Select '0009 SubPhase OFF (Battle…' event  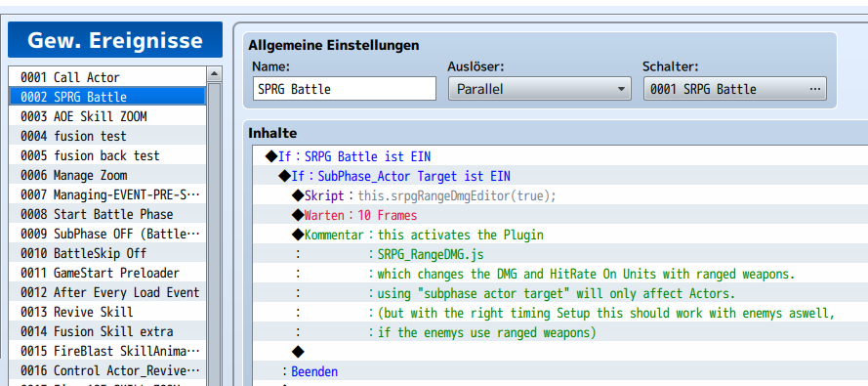coord(107,234)
